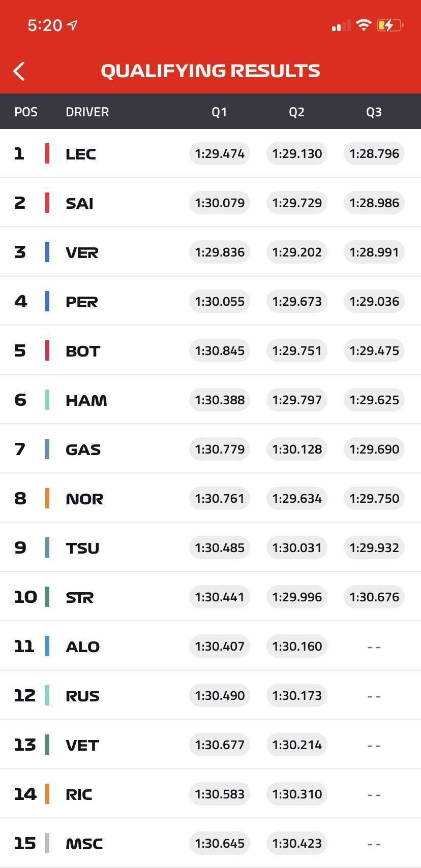The width and height of the screenshot is (421, 868).
Task: Tap the location arrow beside the time
Action: (73, 25)
